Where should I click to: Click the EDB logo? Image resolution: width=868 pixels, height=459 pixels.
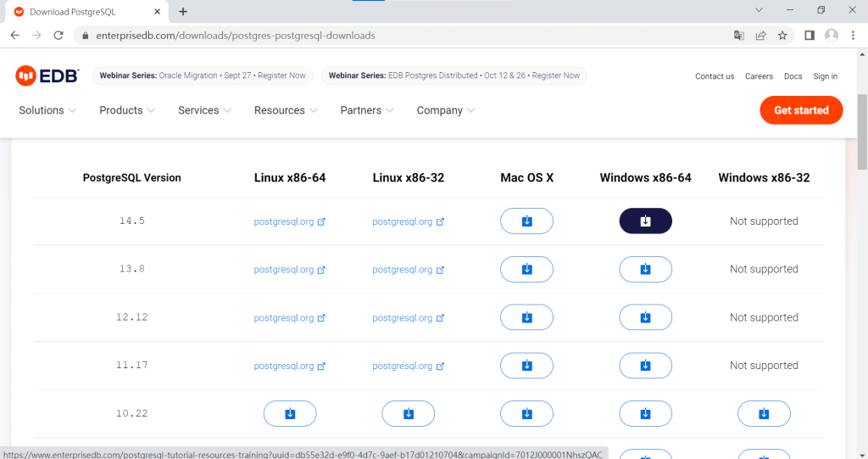point(47,76)
